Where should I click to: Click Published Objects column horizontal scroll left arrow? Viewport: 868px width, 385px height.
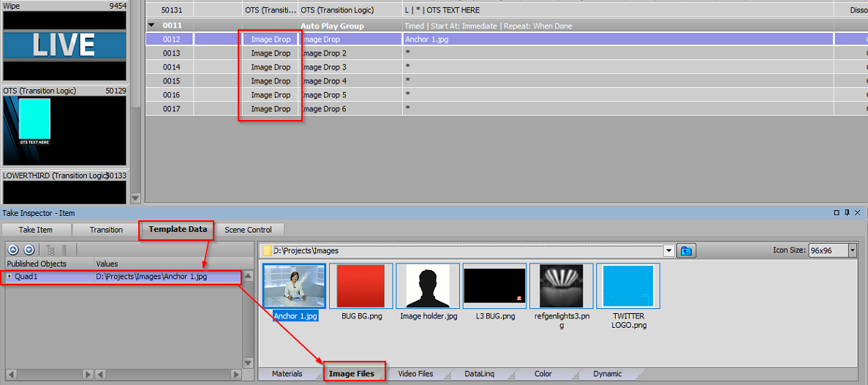click(11, 375)
